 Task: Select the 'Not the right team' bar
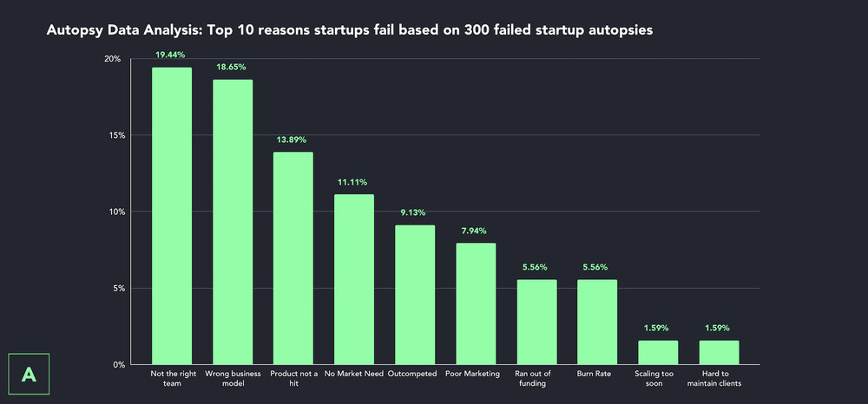pos(172,216)
